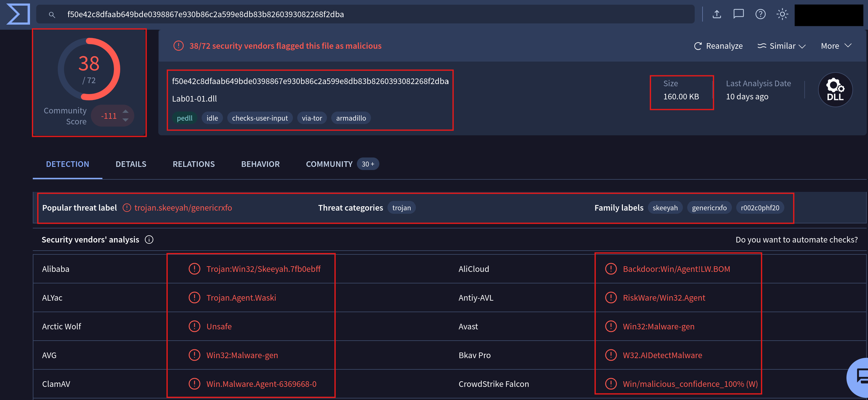The height and width of the screenshot is (400, 868).
Task: Open the comments speech bubble icon
Action: 739,14
